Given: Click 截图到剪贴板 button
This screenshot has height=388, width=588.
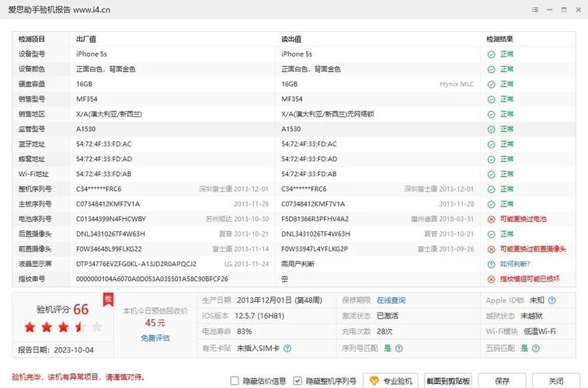Looking at the screenshot, I should pos(447,381).
